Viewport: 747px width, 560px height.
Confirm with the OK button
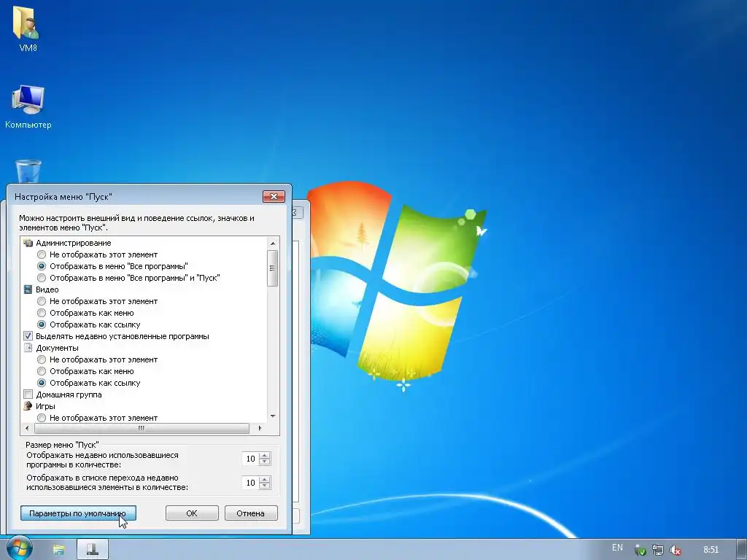point(192,513)
